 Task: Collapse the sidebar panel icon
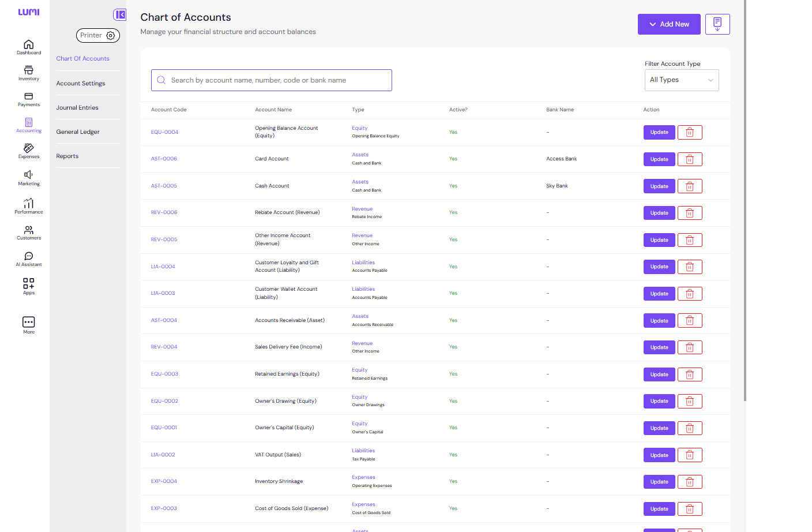tap(119, 14)
